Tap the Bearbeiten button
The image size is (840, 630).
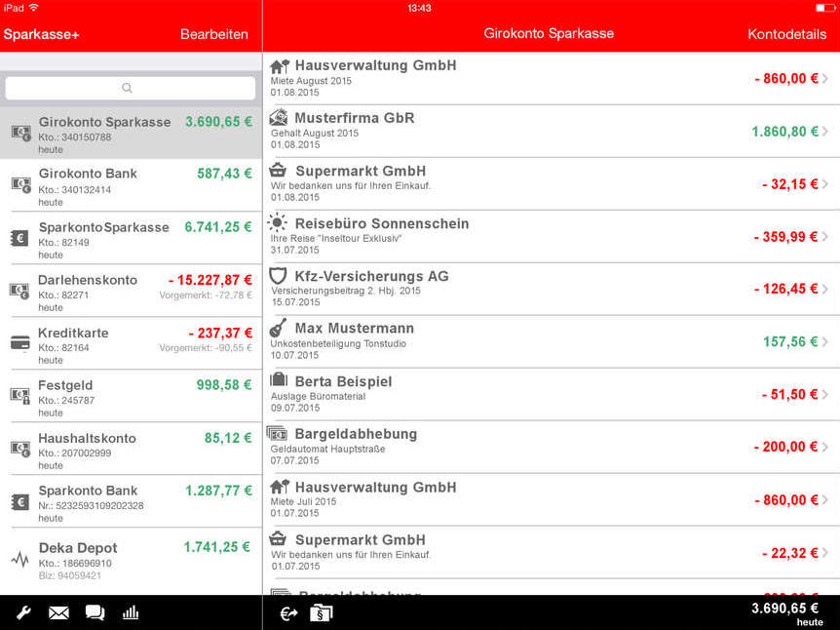(214, 34)
